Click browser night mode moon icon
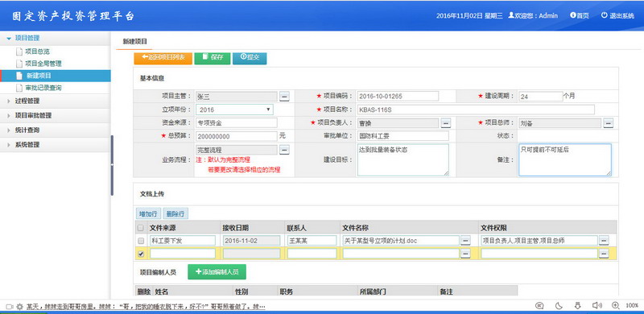Screen dimensions: 644x314 coord(559,305)
